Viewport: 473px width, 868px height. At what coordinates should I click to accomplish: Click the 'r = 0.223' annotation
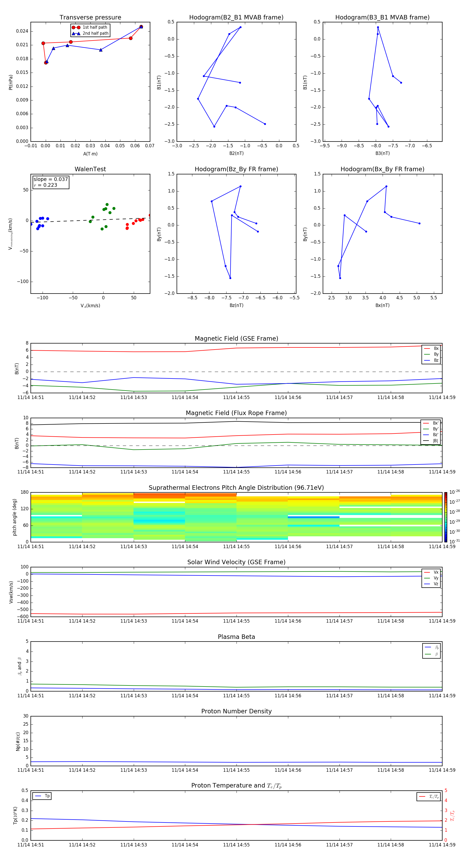click(x=45, y=185)
